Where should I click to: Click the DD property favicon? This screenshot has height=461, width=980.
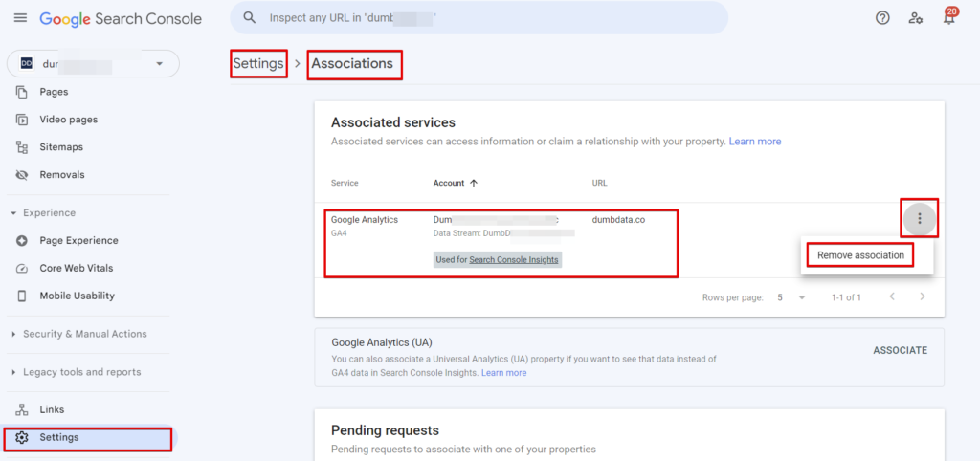click(27, 64)
